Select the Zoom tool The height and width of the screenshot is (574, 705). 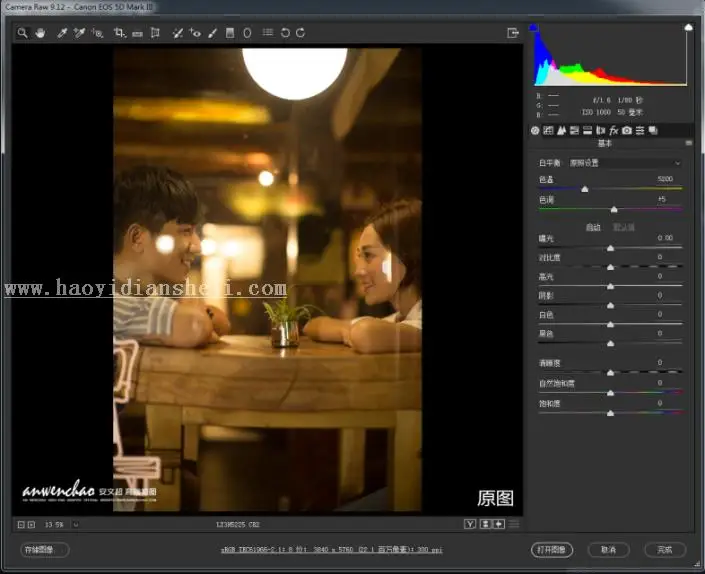point(22,33)
